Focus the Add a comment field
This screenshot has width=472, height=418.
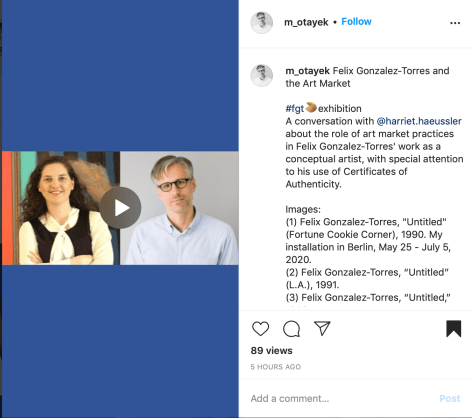click(x=340, y=399)
